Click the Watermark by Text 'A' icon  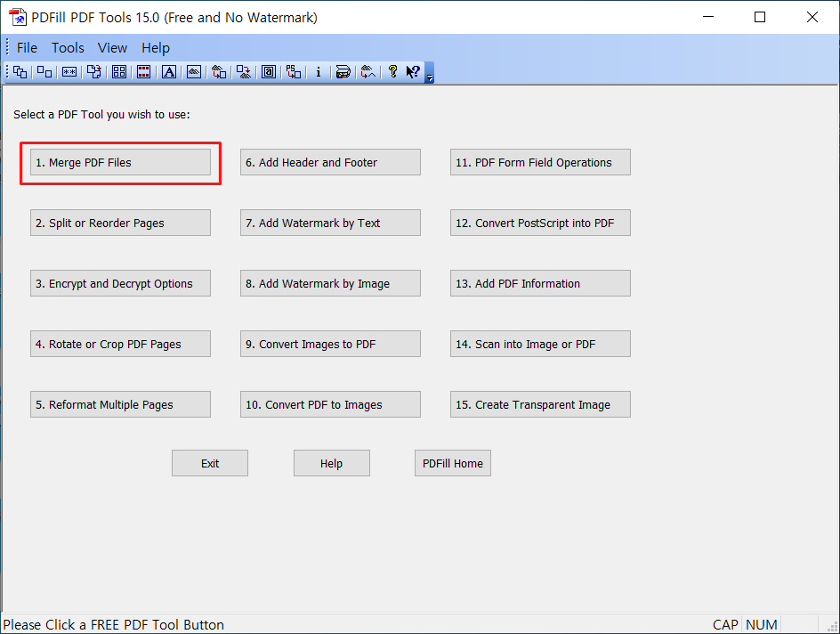[x=169, y=72]
